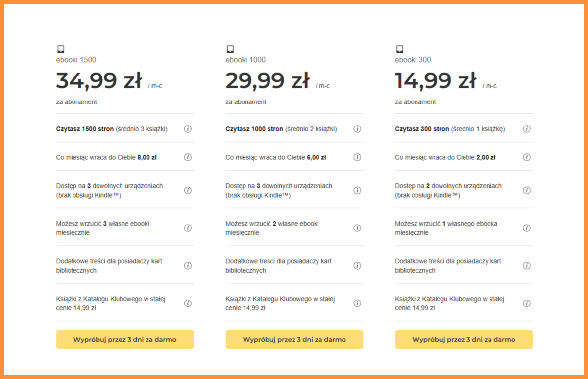Click the e-reader icon above ebooki 1500
The image size is (588, 379).
[x=61, y=49]
